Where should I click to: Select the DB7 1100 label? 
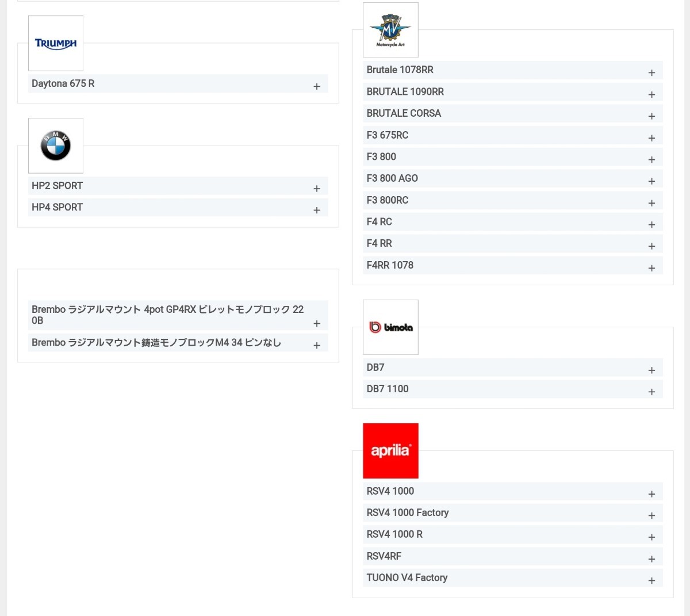388,389
